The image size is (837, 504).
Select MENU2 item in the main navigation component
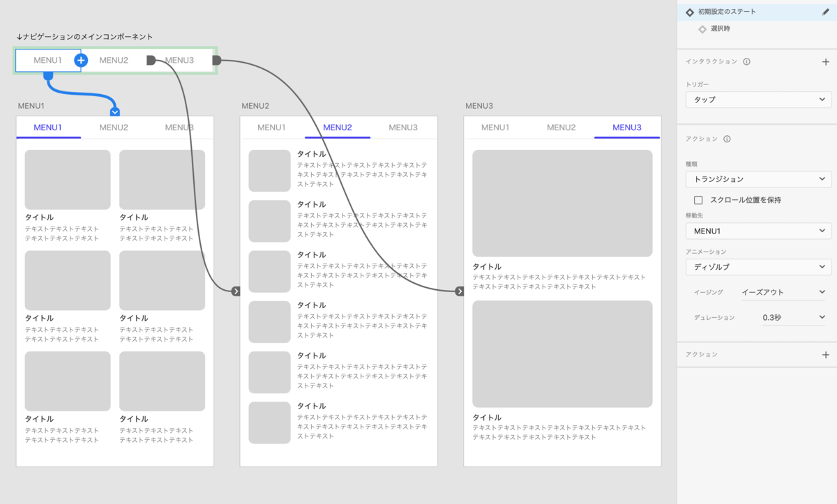point(114,61)
